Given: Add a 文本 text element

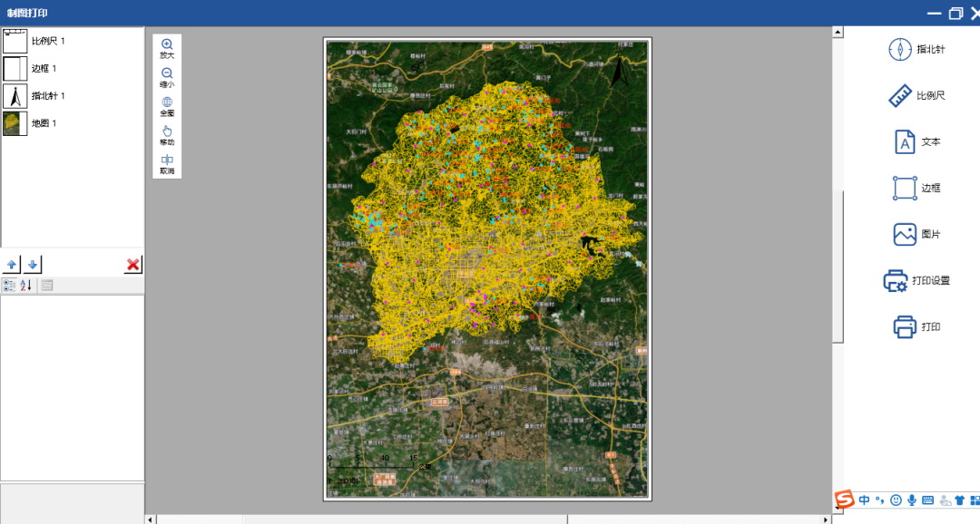Looking at the screenshot, I should [916, 142].
